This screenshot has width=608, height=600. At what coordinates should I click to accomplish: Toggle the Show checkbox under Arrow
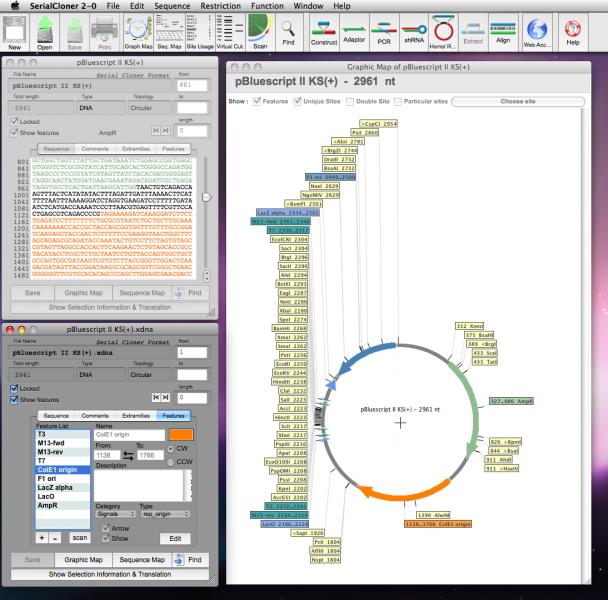[106, 538]
